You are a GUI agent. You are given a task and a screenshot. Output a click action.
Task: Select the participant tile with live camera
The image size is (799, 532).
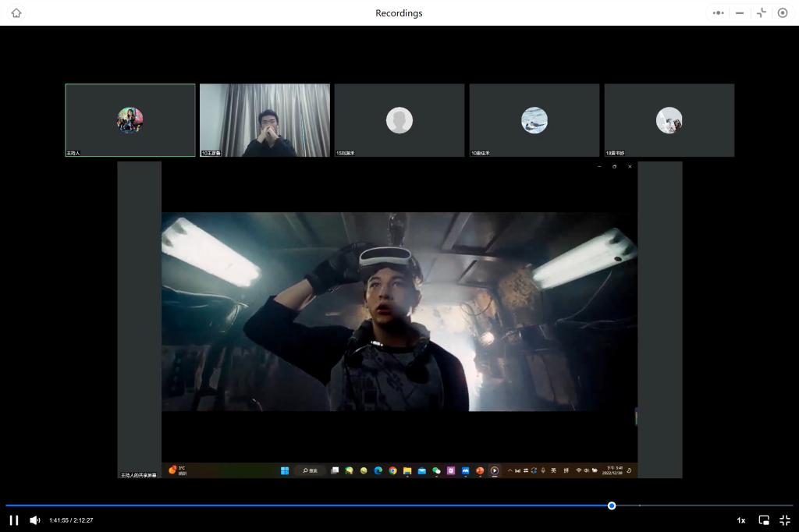(265, 120)
